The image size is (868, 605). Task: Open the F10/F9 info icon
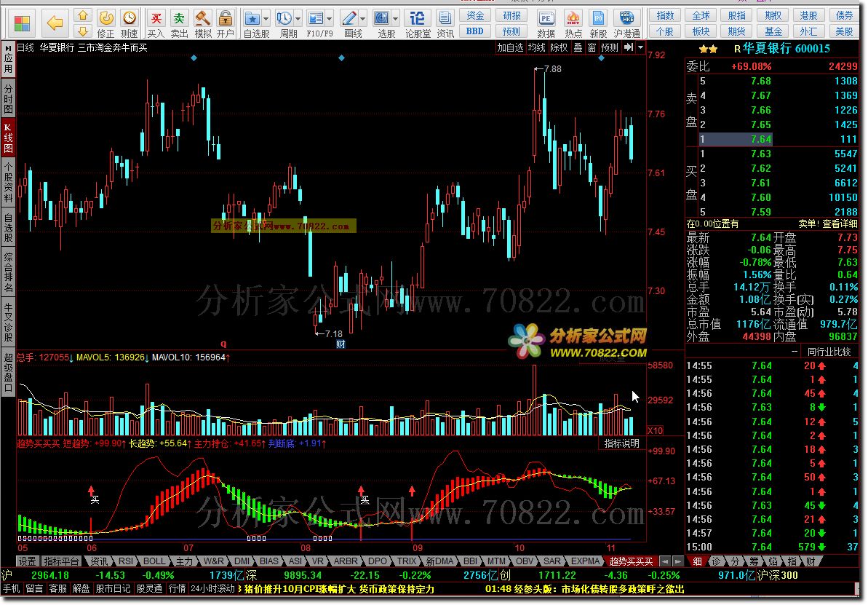point(316,24)
